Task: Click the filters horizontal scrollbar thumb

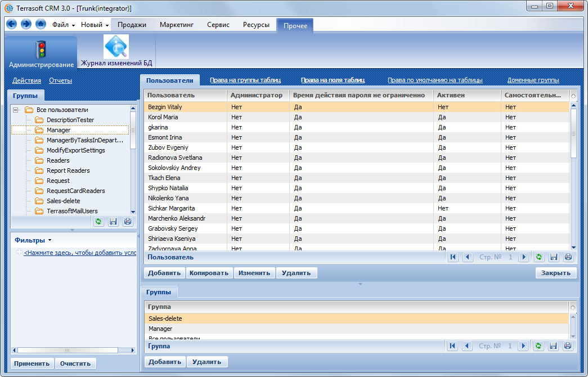Action: (68, 350)
